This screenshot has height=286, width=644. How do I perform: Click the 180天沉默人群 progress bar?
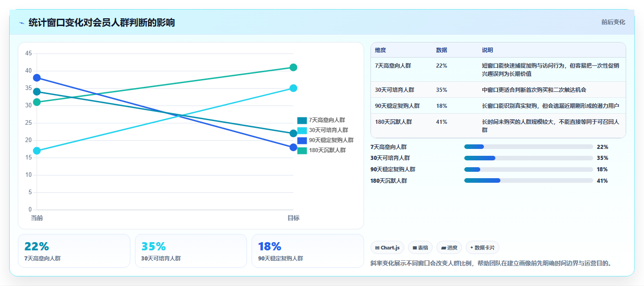click(x=528, y=180)
